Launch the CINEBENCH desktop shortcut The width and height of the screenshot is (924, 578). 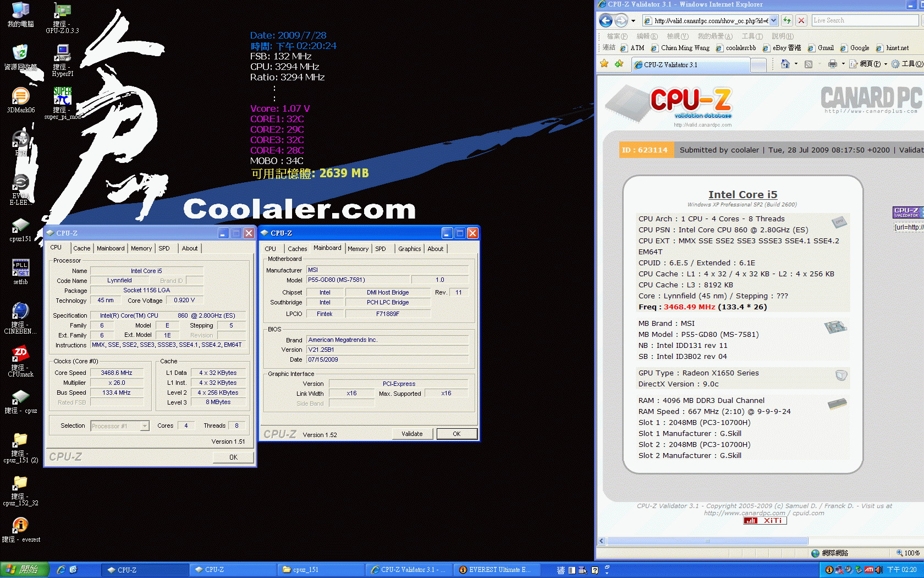[x=20, y=318]
